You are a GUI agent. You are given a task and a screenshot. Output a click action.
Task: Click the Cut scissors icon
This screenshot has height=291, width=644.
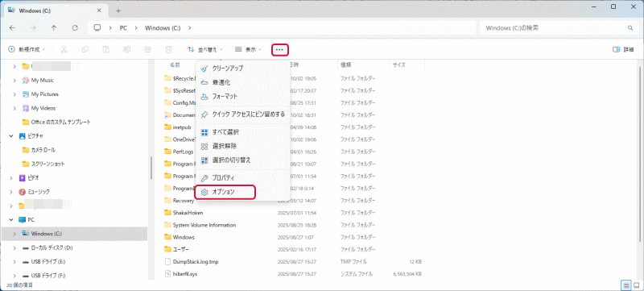tap(64, 50)
